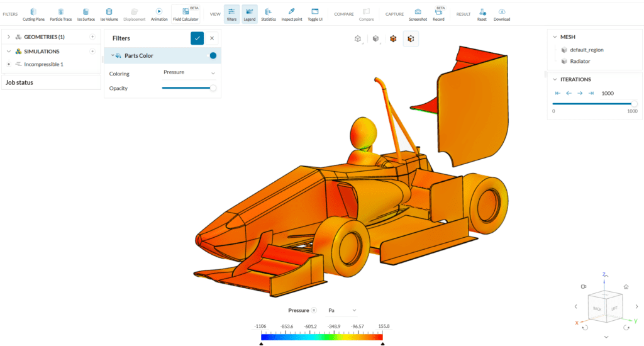644x346 pixels.
Task: Take a Screenshot capture
Action: tap(418, 14)
